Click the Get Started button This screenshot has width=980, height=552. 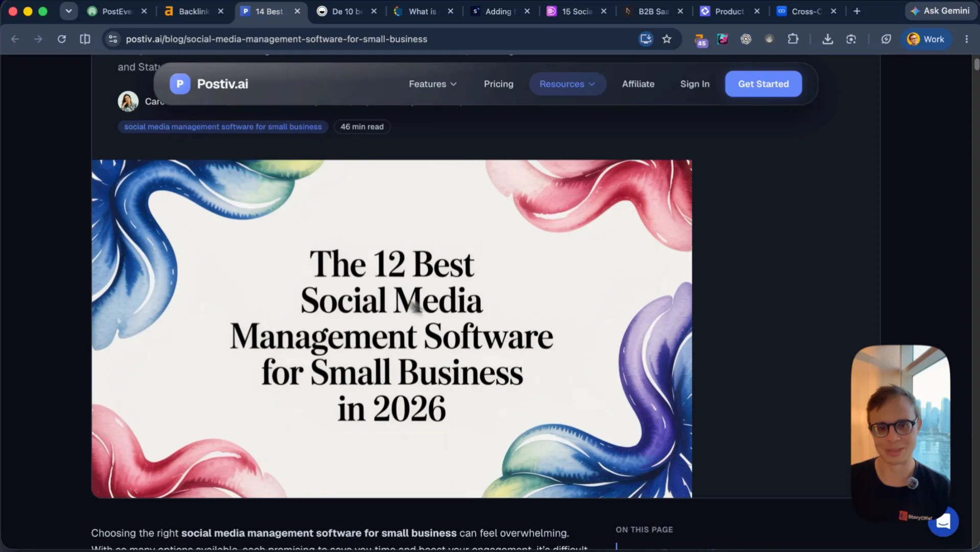pyautogui.click(x=763, y=84)
